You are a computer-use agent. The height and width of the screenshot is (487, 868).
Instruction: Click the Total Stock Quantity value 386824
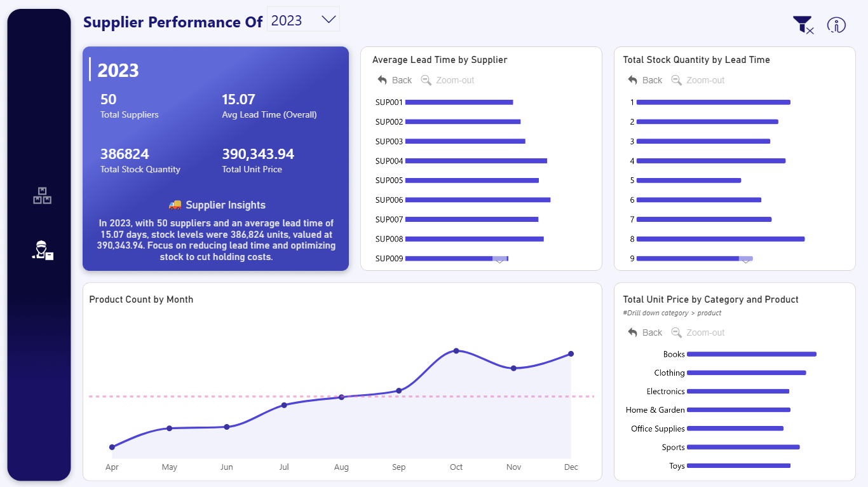(x=125, y=154)
